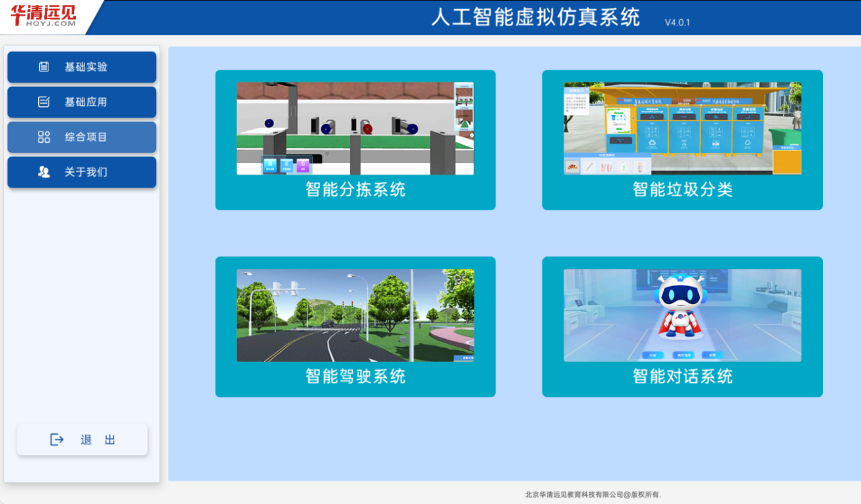The width and height of the screenshot is (861, 504).
Task: Open the 智能分拣系统 module
Action: pos(355,127)
